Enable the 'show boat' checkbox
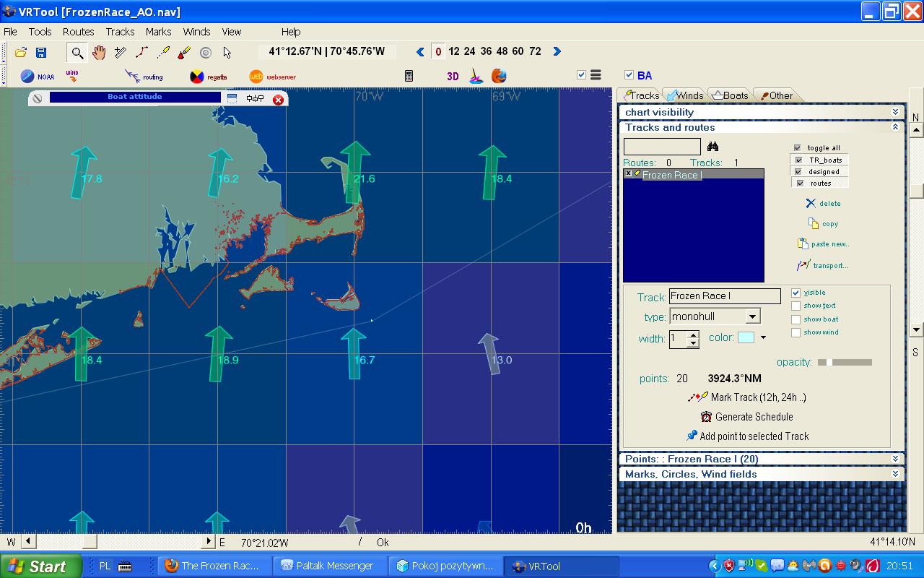Image resolution: width=924 pixels, height=578 pixels. (796, 319)
